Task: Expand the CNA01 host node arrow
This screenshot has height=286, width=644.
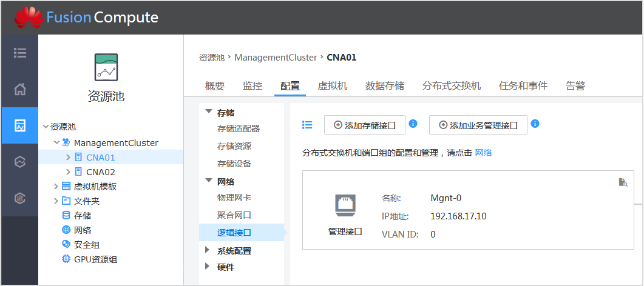Action: [x=69, y=158]
